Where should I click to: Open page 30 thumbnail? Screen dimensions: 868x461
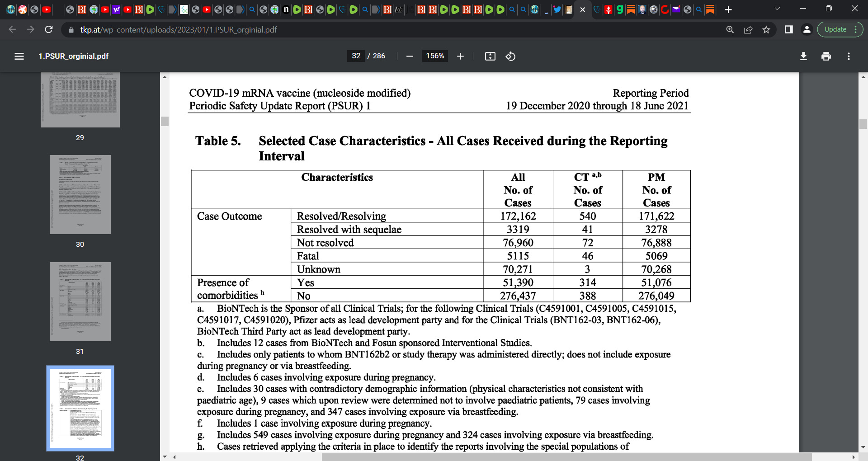pyautogui.click(x=80, y=194)
